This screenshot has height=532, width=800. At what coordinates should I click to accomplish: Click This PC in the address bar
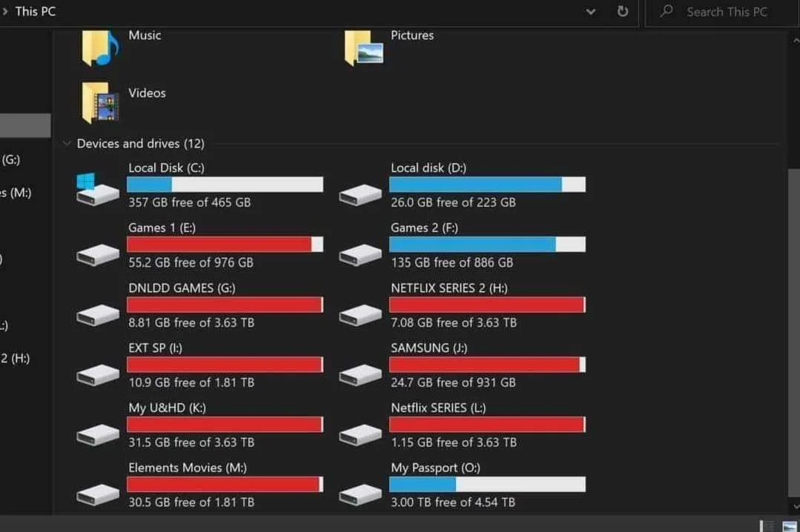coord(35,11)
